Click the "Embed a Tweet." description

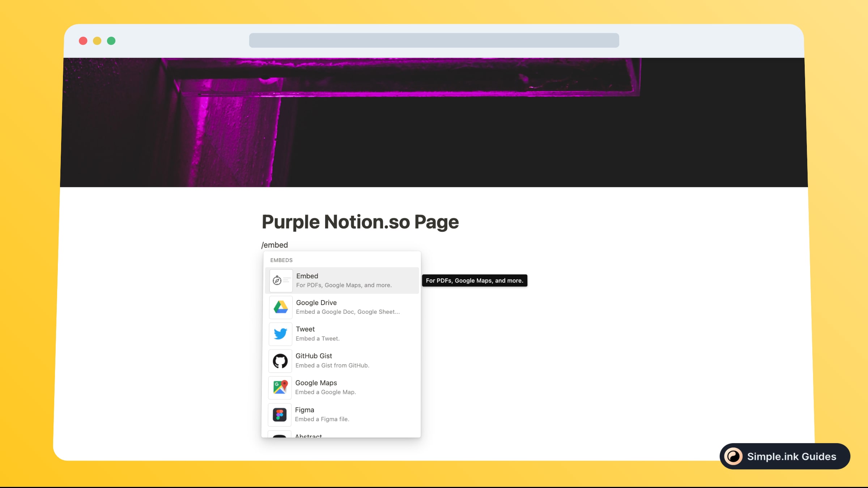(x=318, y=339)
